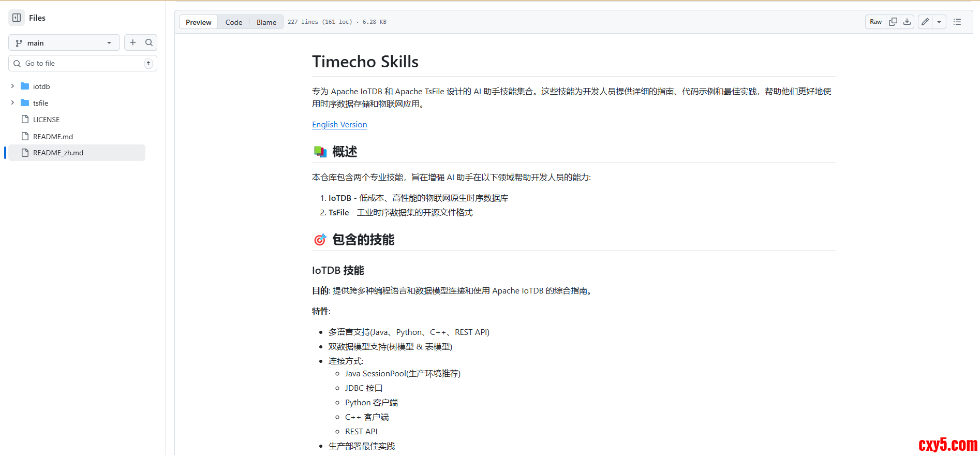The height and width of the screenshot is (455, 980).
Task: Add a new file with plus button
Action: [x=133, y=42]
